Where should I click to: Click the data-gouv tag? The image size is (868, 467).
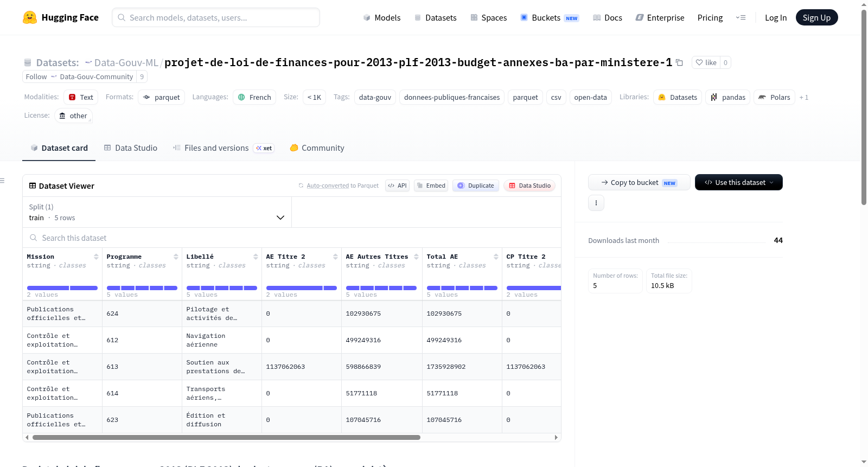click(375, 97)
